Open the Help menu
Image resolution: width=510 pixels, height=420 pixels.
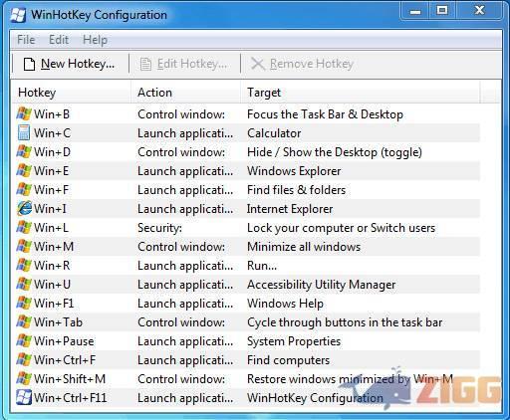coord(95,40)
